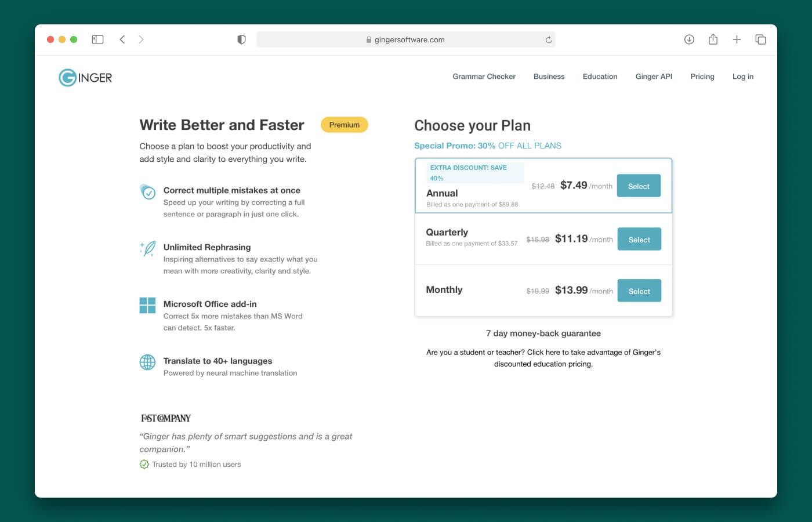Image resolution: width=812 pixels, height=522 pixels.
Task: Click the quill icon for Unlimited Rephrasing
Action: [x=147, y=248]
